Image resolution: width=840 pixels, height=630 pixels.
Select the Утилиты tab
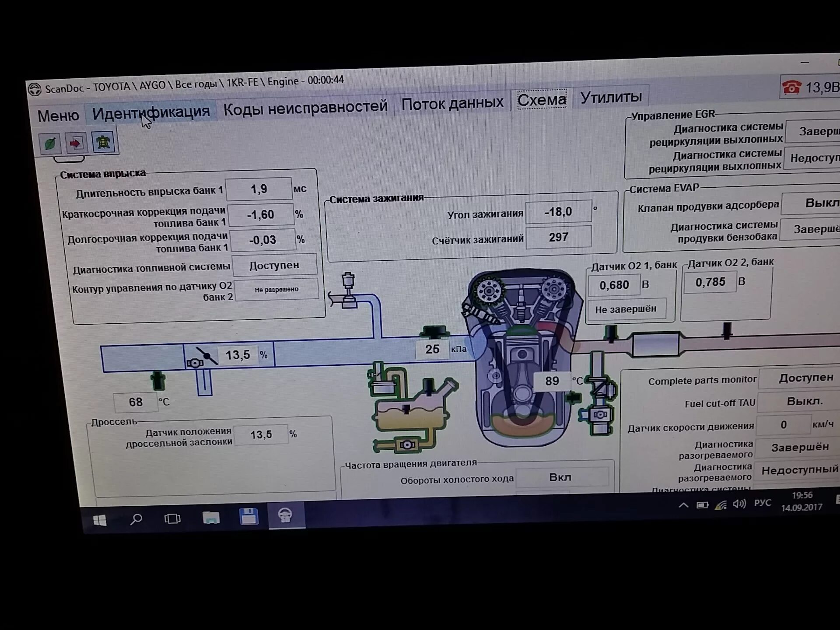pyautogui.click(x=611, y=97)
